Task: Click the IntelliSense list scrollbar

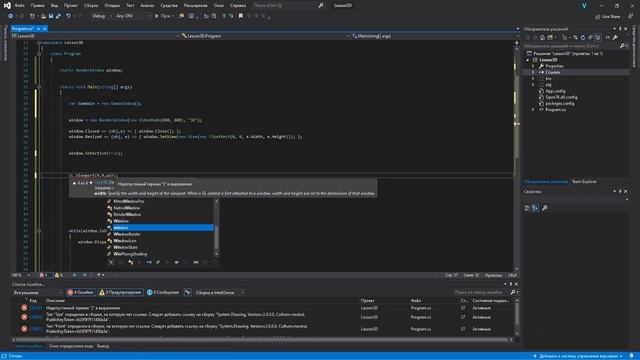Action: tap(216, 229)
